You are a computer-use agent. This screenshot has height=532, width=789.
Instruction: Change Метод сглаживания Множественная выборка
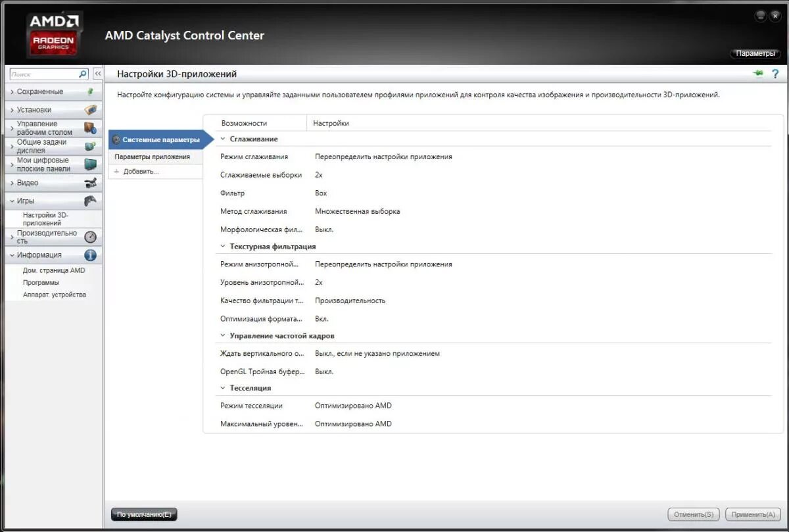click(357, 212)
